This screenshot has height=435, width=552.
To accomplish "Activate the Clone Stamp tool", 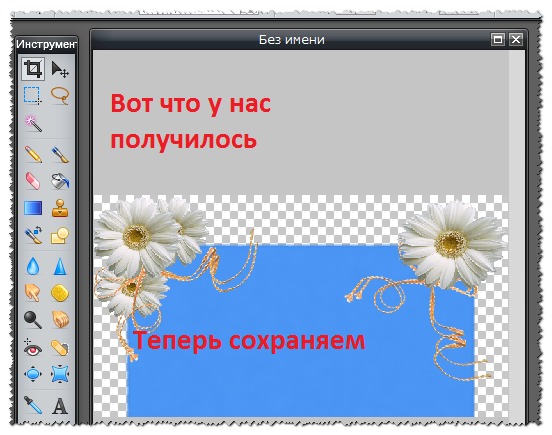I will tap(60, 208).
